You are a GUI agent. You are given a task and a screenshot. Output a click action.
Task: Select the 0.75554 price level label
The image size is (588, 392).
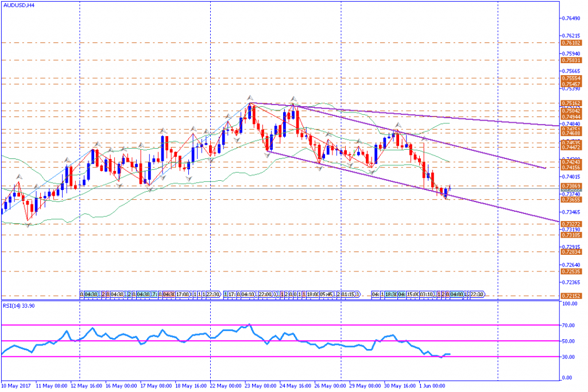click(571, 79)
